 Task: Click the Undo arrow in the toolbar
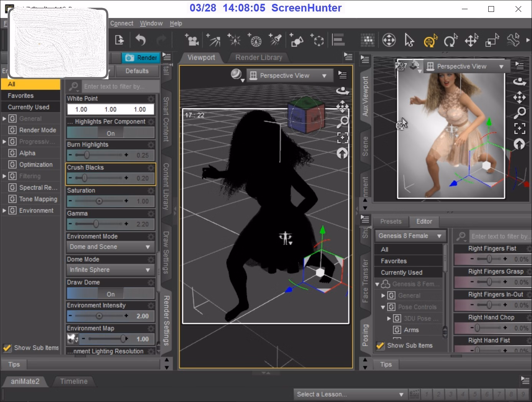click(141, 40)
